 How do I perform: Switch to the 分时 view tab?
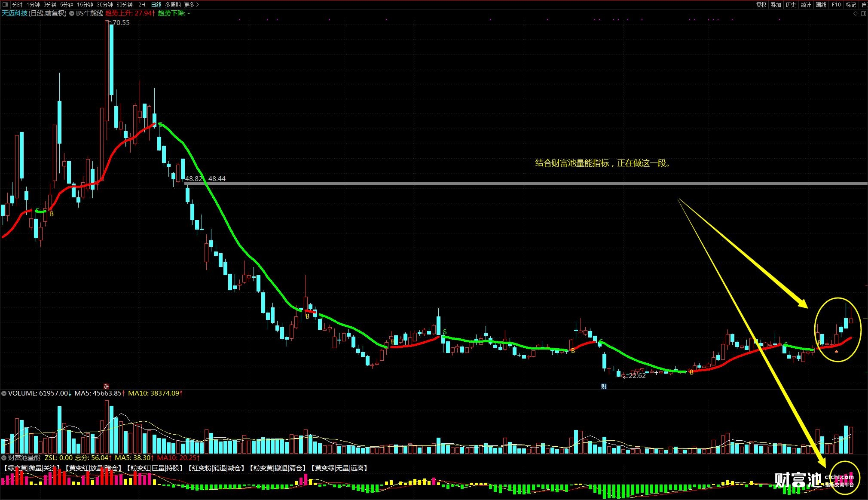(x=17, y=5)
